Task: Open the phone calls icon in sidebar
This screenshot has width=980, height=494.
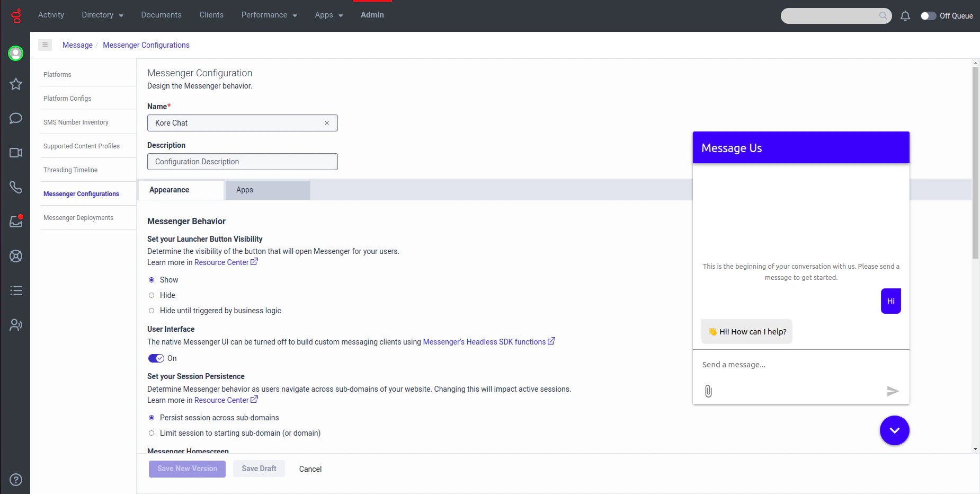Action: 15,187
